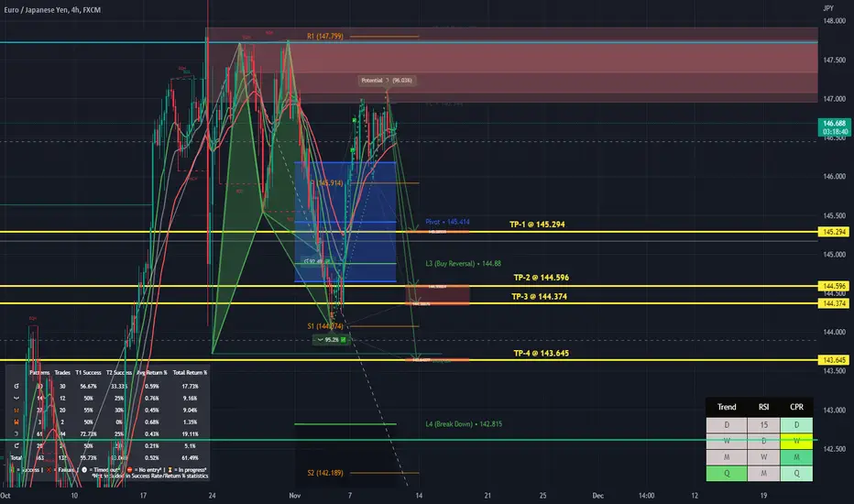Click the 61.49% total return value
This screenshot has height=504, width=854.
[x=190, y=457]
